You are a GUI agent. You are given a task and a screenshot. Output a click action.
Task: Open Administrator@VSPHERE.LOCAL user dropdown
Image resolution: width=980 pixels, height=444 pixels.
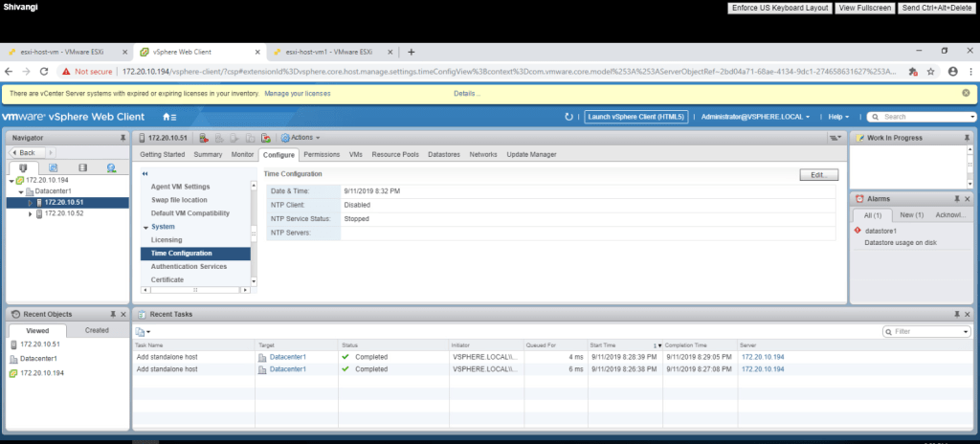756,117
